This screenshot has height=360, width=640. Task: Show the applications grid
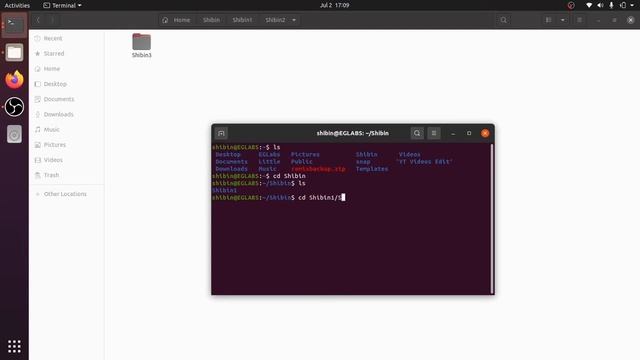(x=14, y=347)
